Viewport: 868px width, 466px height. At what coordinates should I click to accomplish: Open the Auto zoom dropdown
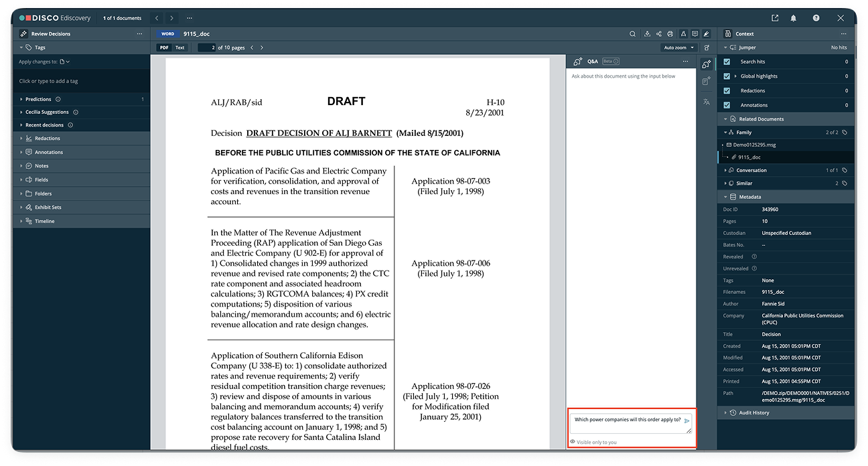678,48
